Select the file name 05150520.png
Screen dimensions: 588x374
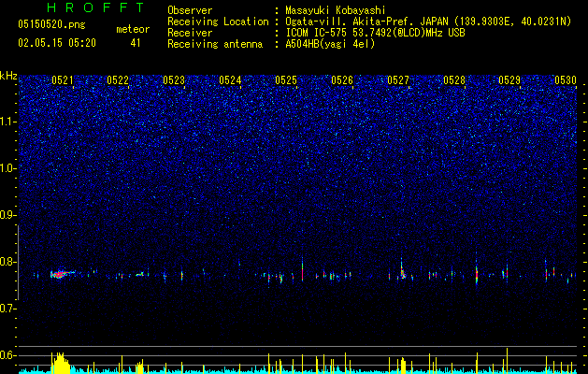tap(51, 24)
